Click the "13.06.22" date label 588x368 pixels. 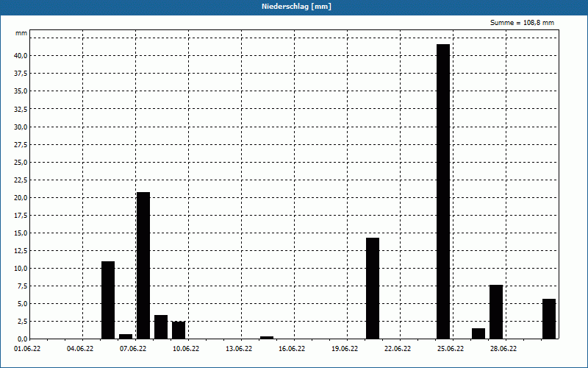238,349
